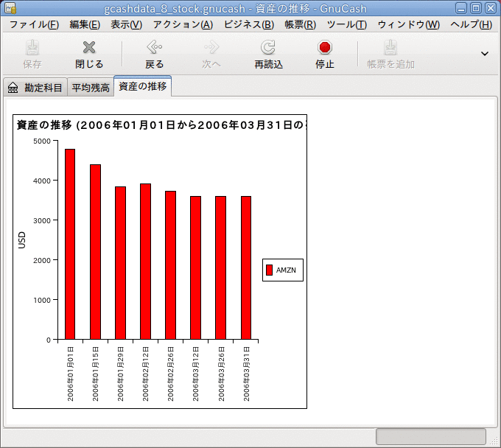Viewport: 501px width, 448px height.
Task: Open the Business (ビジネス) menu
Action: [248, 24]
